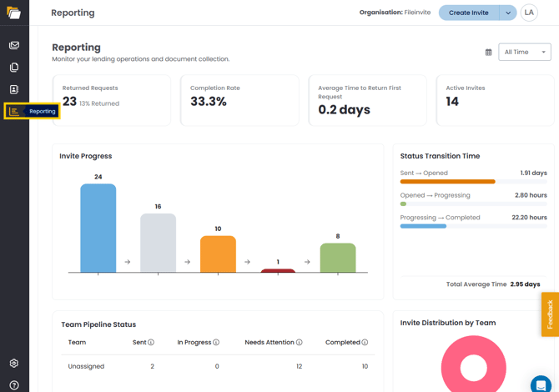559x392 pixels.
Task: Click the blue 24 bar in Invite Progress
Action: [x=98, y=228]
